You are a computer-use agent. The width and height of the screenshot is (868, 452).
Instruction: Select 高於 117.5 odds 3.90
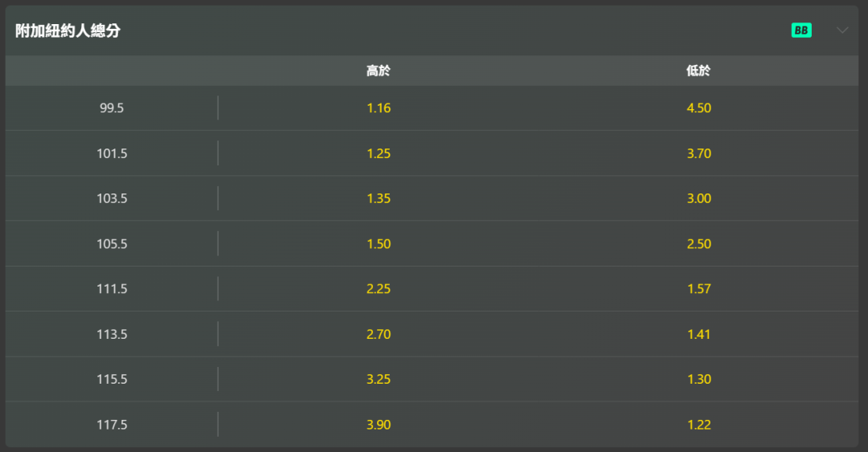(x=379, y=425)
